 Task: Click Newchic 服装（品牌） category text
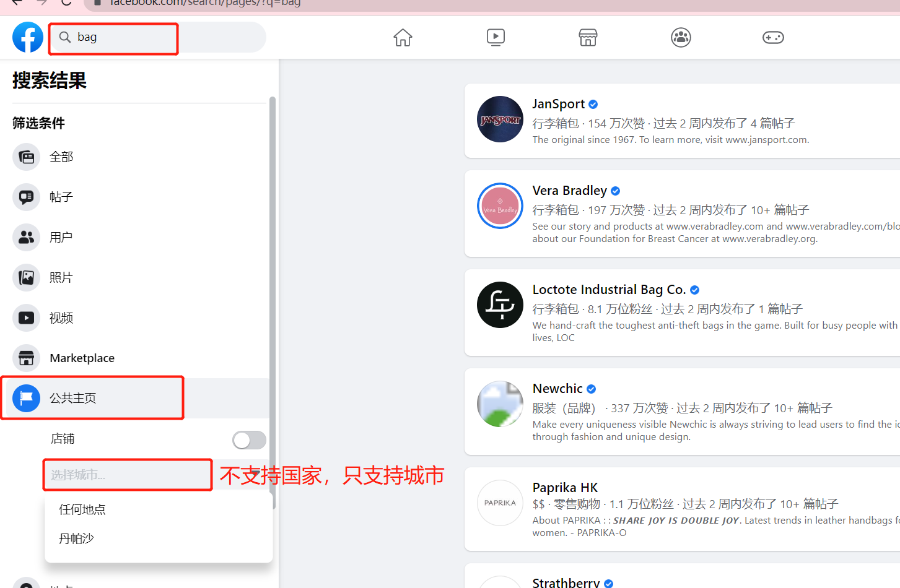click(x=564, y=409)
